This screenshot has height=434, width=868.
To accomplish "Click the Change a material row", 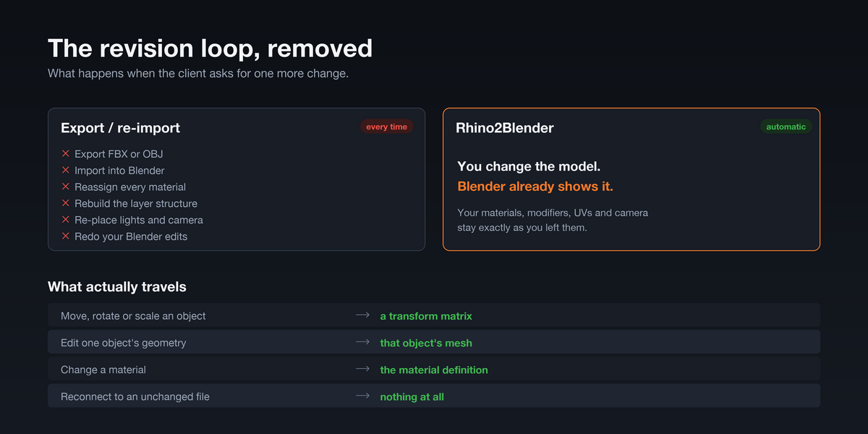I will click(434, 369).
